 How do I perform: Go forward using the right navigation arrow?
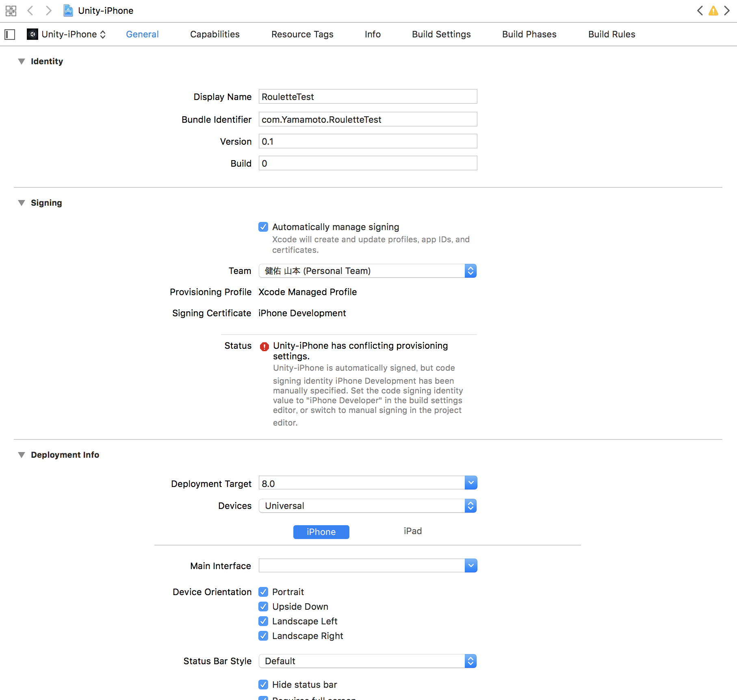point(49,11)
